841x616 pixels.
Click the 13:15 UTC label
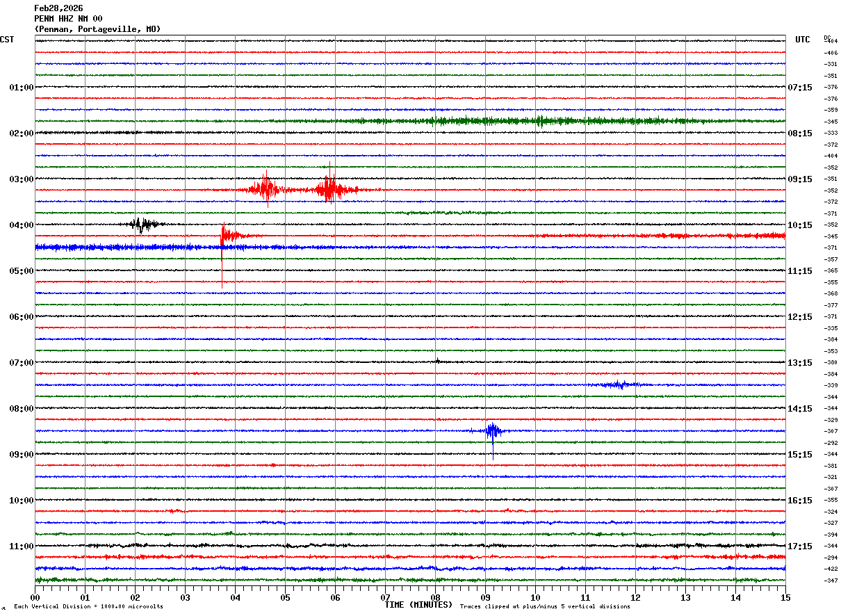800,363
